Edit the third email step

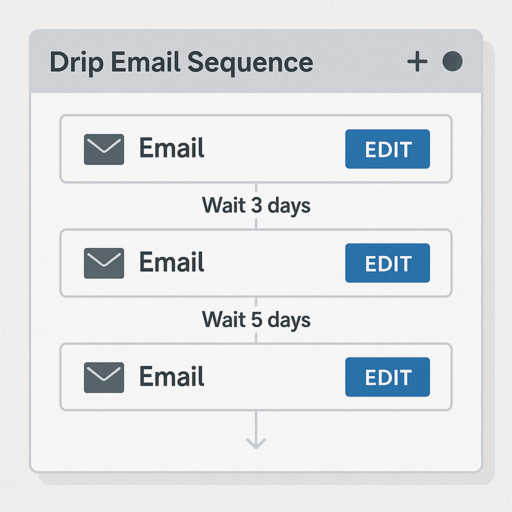(388, 377)
